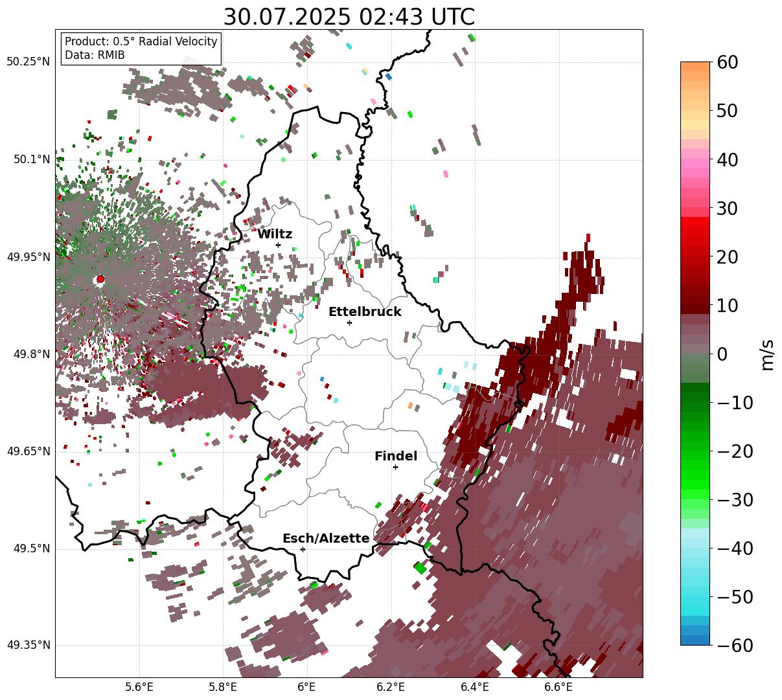Viewport: 782px width, 700px height.
Task: Click the colorbar label 0
Action: (x=723, y=354)
